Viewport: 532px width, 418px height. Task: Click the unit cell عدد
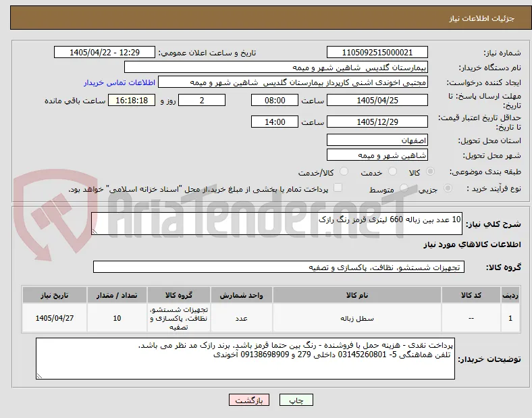pyautogui.click(x=241, y=318)
